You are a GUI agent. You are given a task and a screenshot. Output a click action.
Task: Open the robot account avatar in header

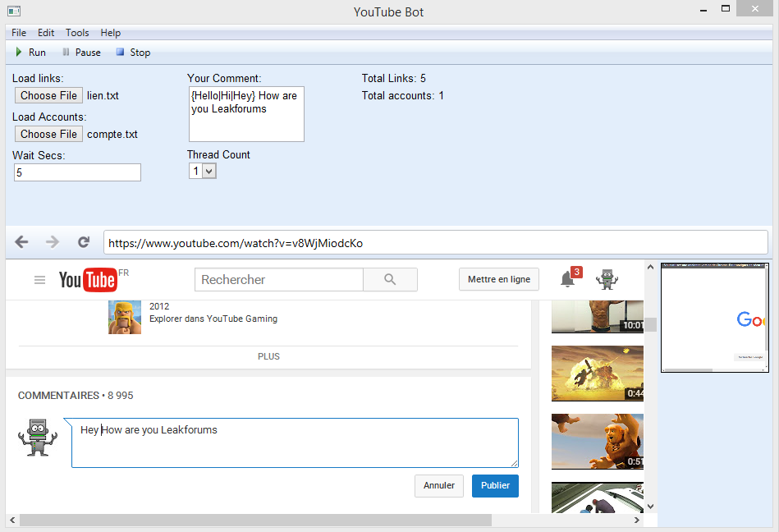pos(607,280)
